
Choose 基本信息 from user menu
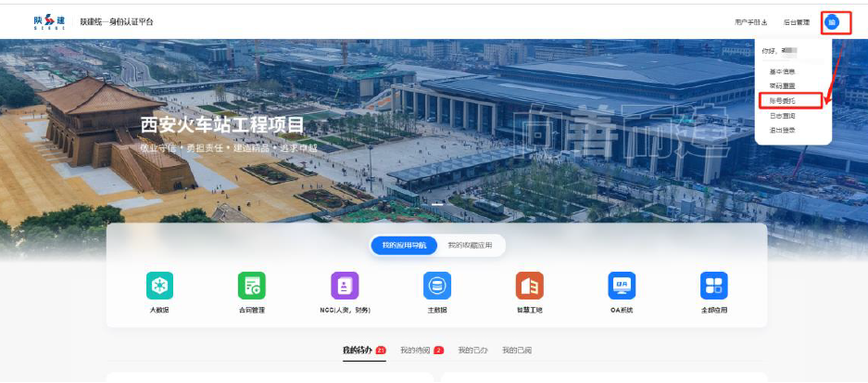[782, 71]
